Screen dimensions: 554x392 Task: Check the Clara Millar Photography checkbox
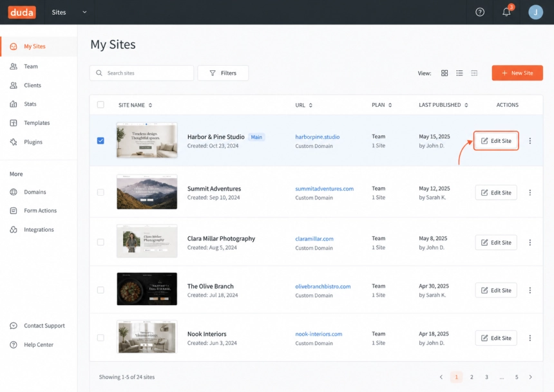tap(100, 242)
